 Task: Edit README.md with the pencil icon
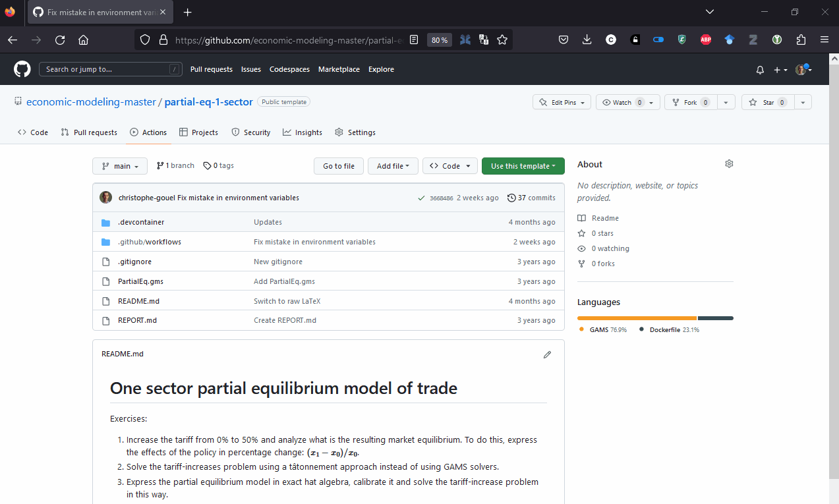pyautogui.click(x=547, y=354)
